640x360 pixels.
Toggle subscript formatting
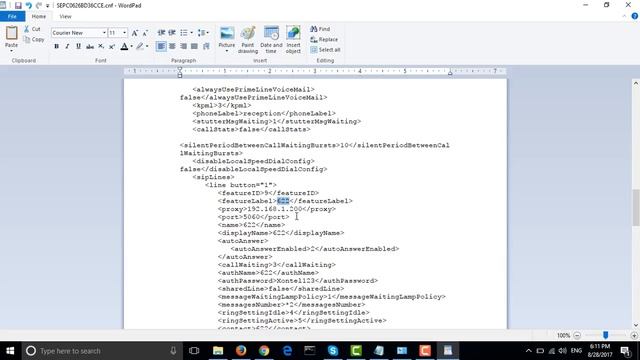(101, 47)
